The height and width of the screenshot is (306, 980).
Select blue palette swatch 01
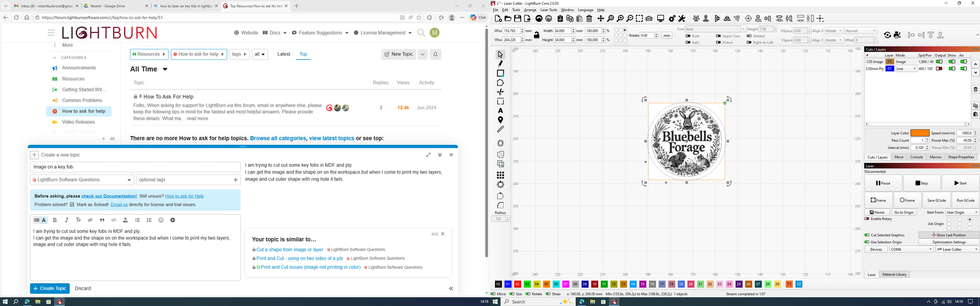pyautogui.click(x=508, y=284)
